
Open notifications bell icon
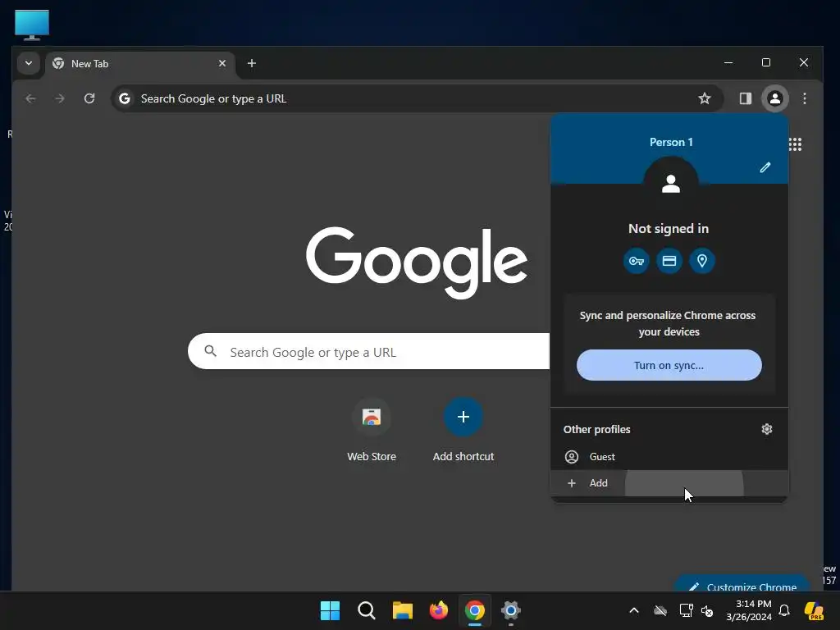coord(784,610)
